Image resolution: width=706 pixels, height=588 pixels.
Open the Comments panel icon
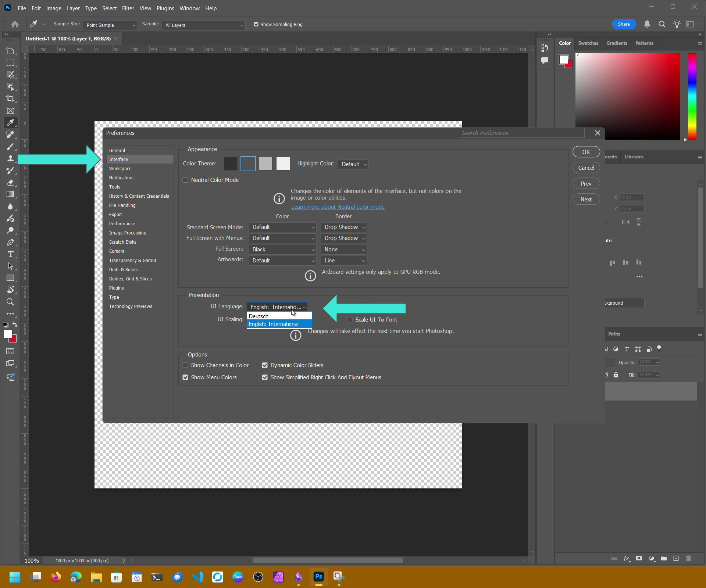coord(545,61)
